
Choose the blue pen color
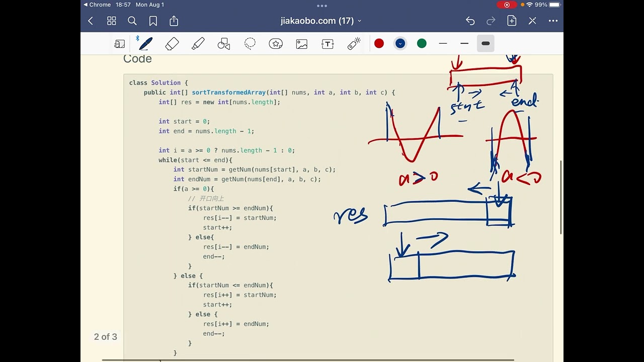pos(400,44)
